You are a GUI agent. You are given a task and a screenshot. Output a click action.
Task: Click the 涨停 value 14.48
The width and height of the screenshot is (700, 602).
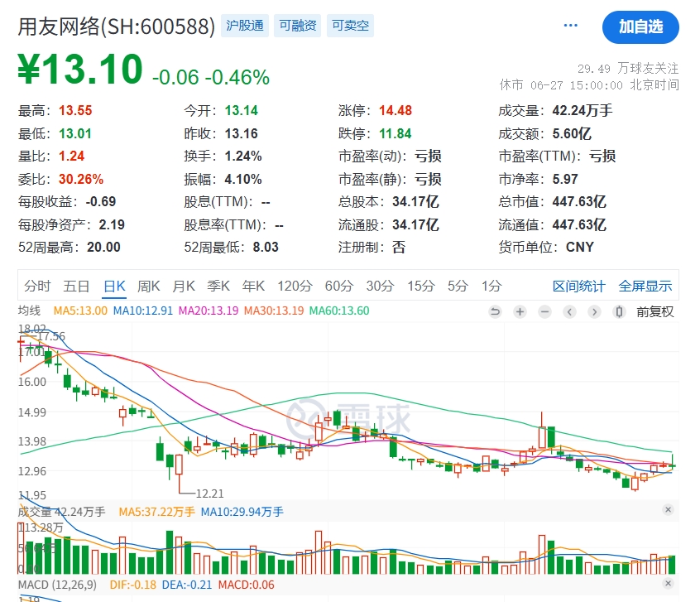(x=396, y=110)
